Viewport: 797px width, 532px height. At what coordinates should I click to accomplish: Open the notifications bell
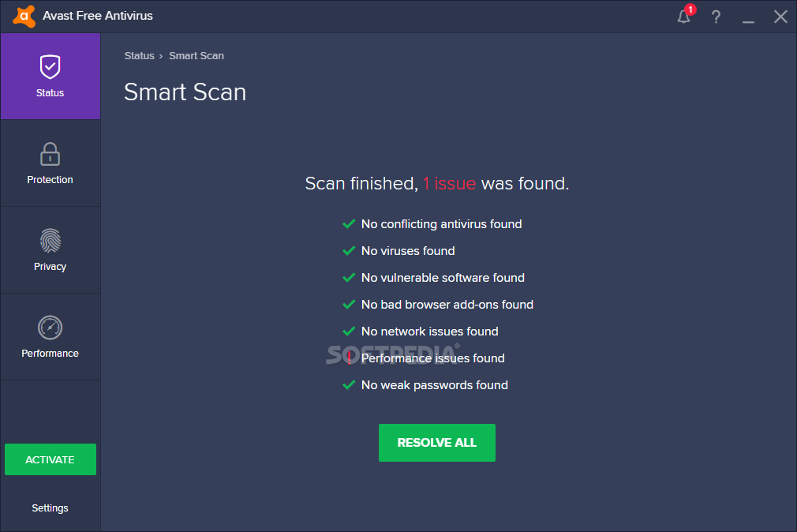click(x=684, y=17)
